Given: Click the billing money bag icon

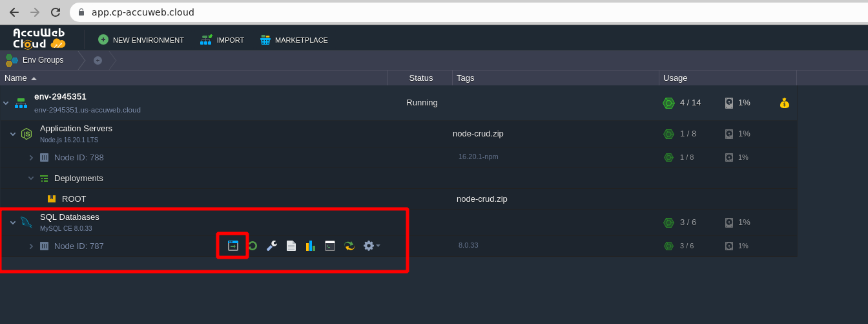Looking at the screenshot, I should tap(784, 103).
